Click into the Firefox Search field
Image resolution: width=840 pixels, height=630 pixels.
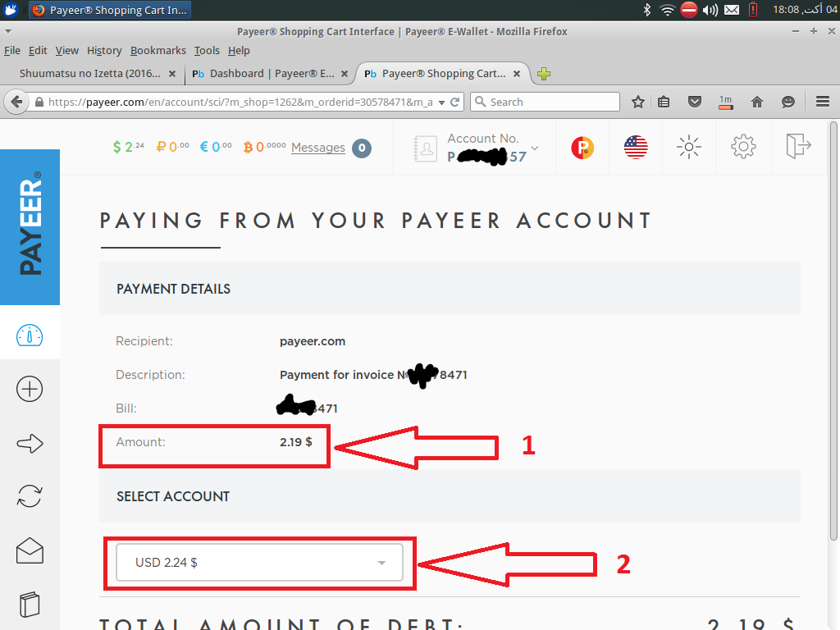tap(545, 102)
